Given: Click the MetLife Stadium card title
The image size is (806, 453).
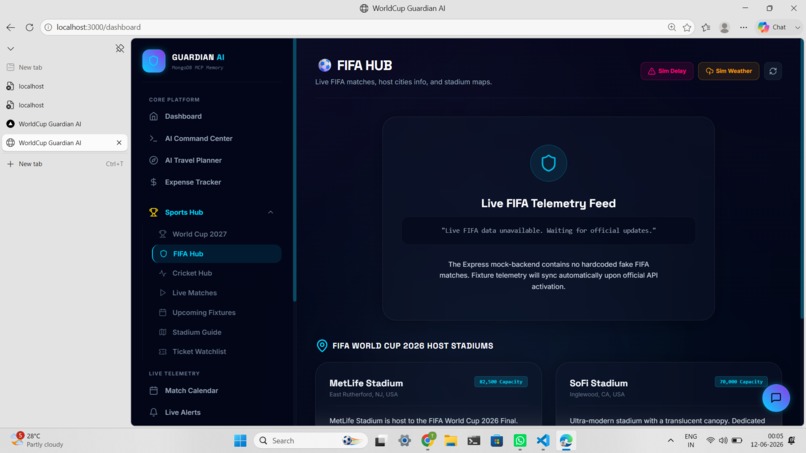Looking at the screenshot, I should (366, 383).
